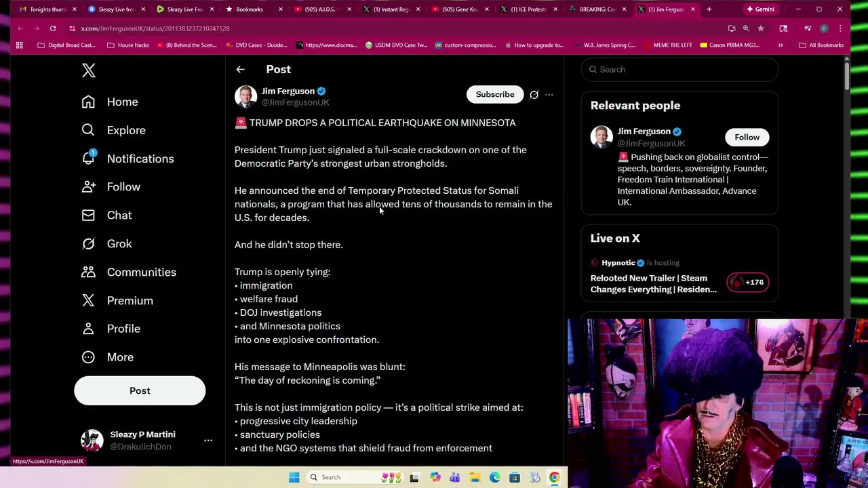Open the media control icon in the toolbar
Viewport: 868px width, 488px height.
point(808,28)
